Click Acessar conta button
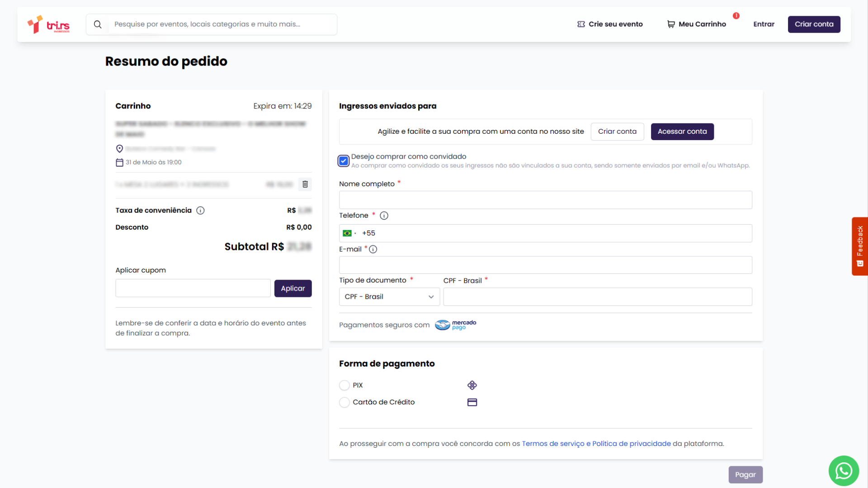Screen dimensions: 868x488 [682, 131]
